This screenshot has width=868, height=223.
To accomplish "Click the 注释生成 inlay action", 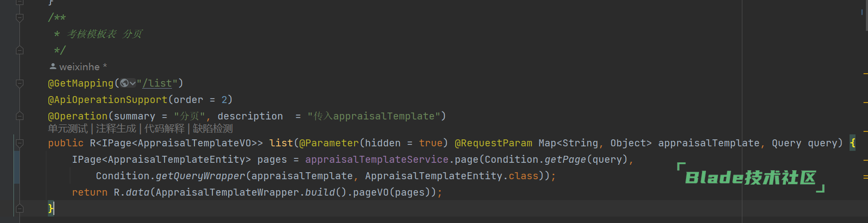I will point(116,129).
